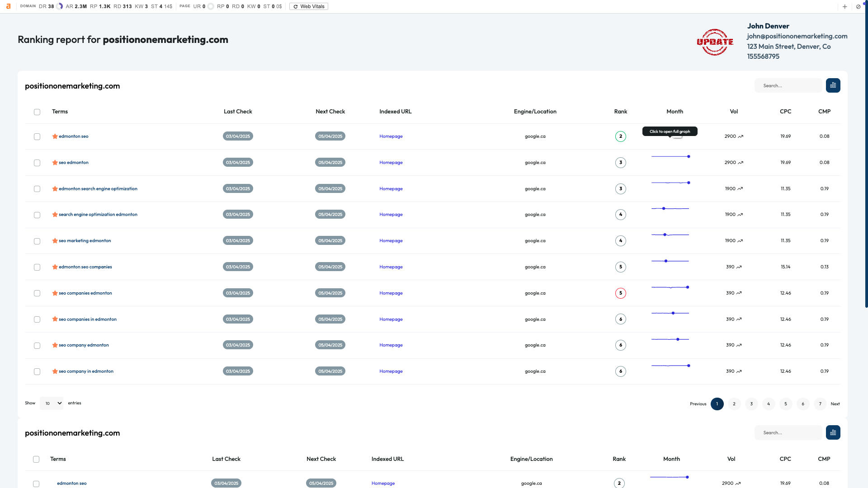
Task: Click the trend arrow in the seo company in edmonton row
Action: (739, 371)
